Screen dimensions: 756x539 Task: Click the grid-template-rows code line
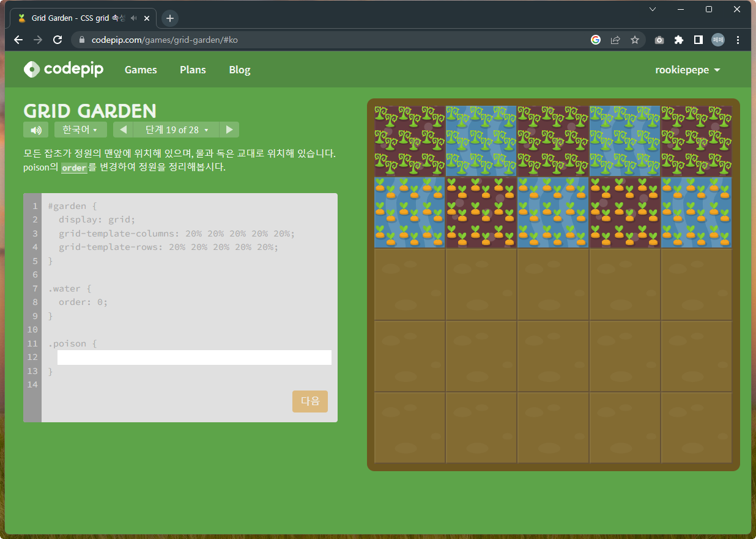tap(168, 247)
